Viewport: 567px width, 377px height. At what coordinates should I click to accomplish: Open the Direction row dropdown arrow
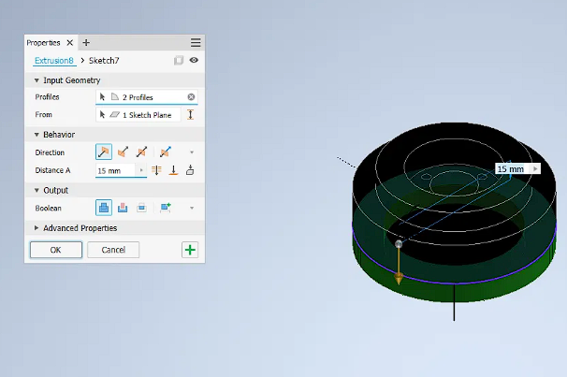[192, 152]
